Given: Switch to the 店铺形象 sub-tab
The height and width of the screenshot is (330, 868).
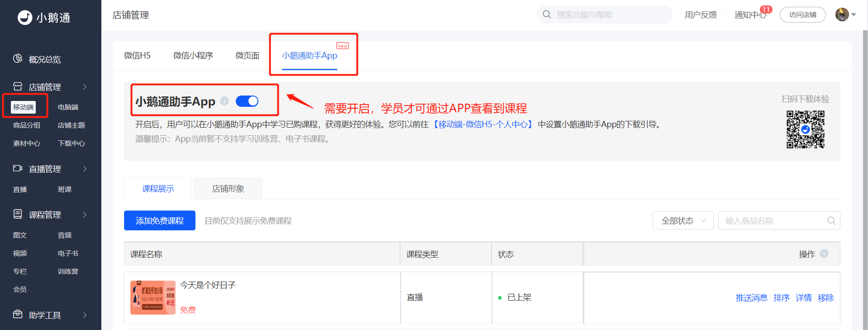Looking at the screenshot, I should (228, 188).
